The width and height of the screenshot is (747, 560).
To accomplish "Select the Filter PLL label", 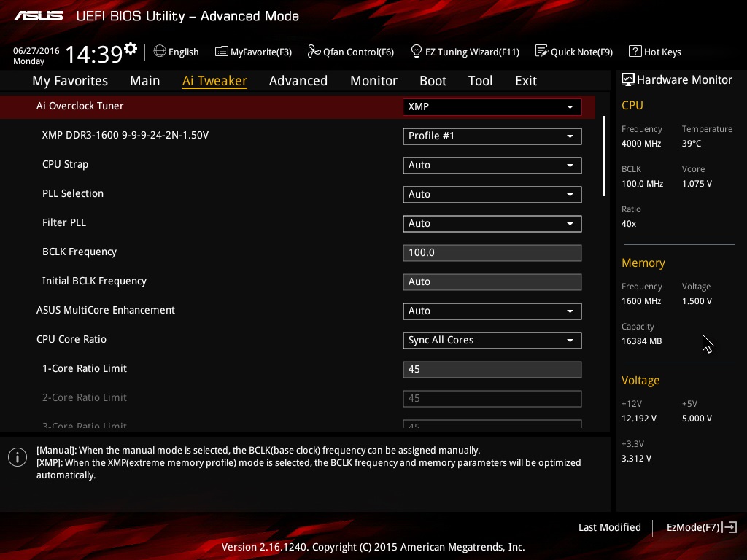I will coord(64,222).
